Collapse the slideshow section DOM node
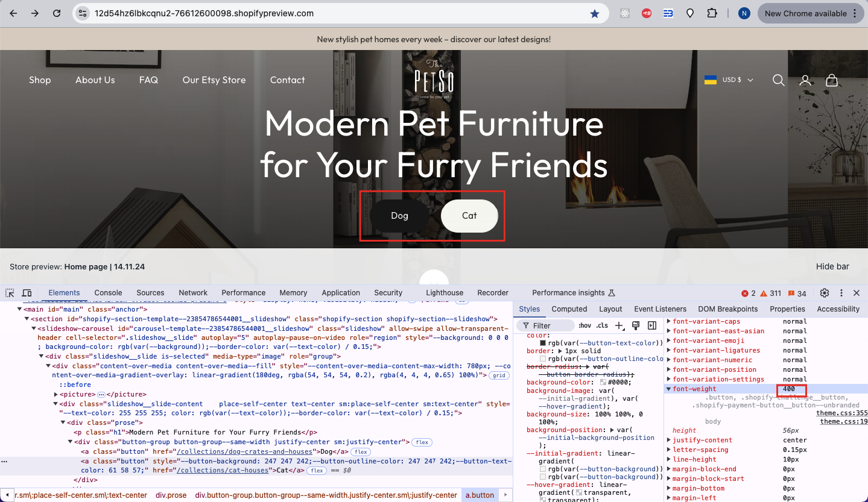 coord(27,319)
